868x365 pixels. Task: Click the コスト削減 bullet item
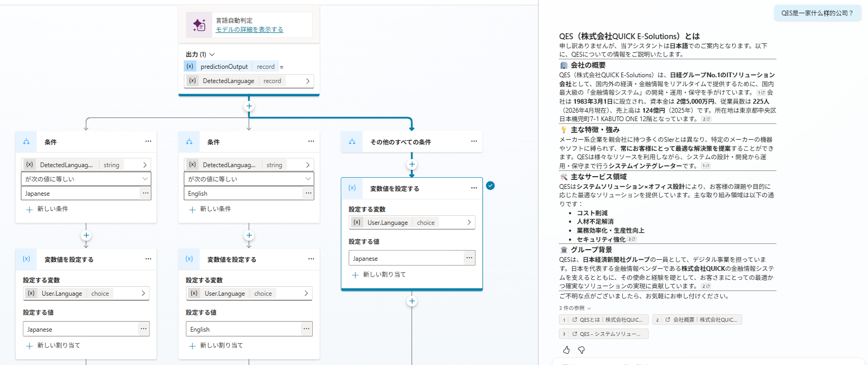click(592, 213)
